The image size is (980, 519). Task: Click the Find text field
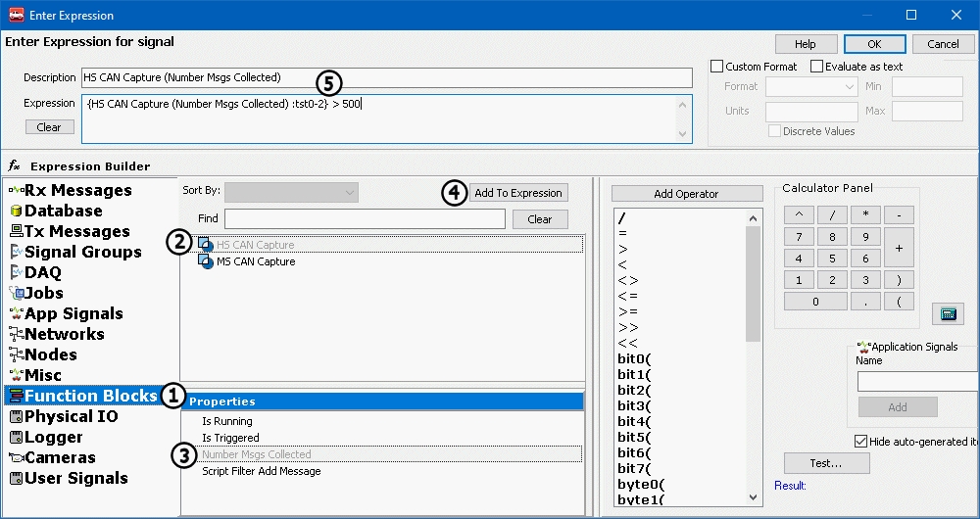(x=364, y=219)
